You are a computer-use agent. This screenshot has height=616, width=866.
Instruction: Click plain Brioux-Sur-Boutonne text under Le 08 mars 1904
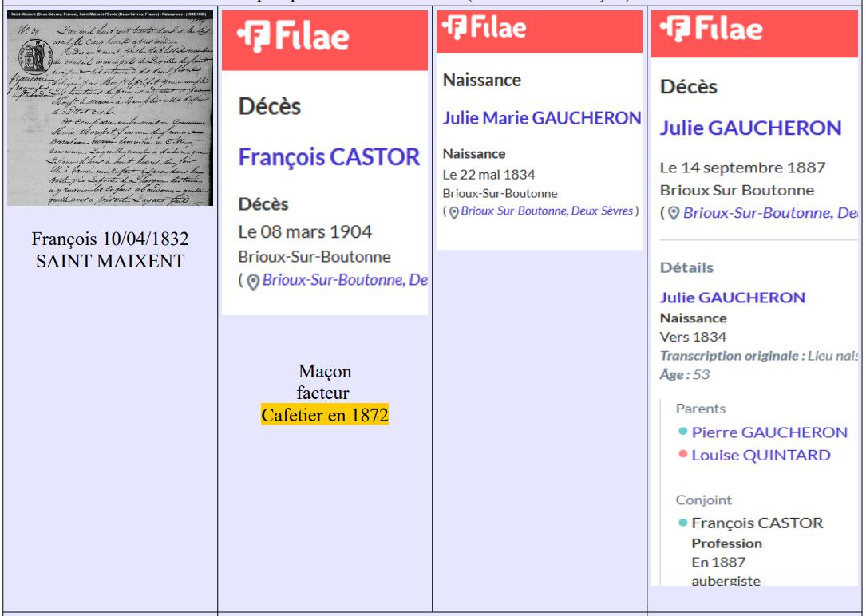coord(314,257)
